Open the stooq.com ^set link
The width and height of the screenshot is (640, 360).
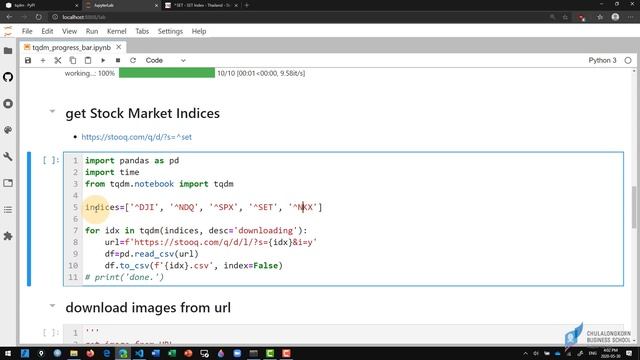pos(136,137)
